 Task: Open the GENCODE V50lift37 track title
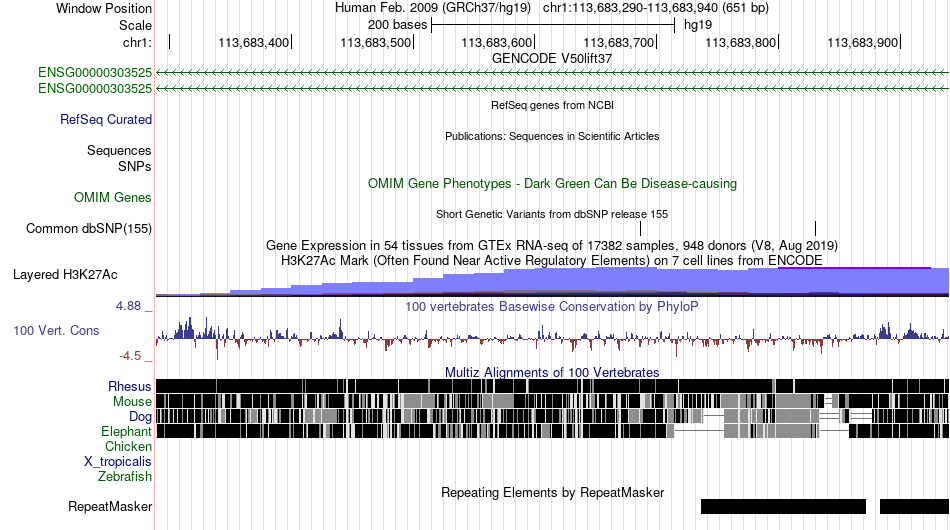(552, 59)
